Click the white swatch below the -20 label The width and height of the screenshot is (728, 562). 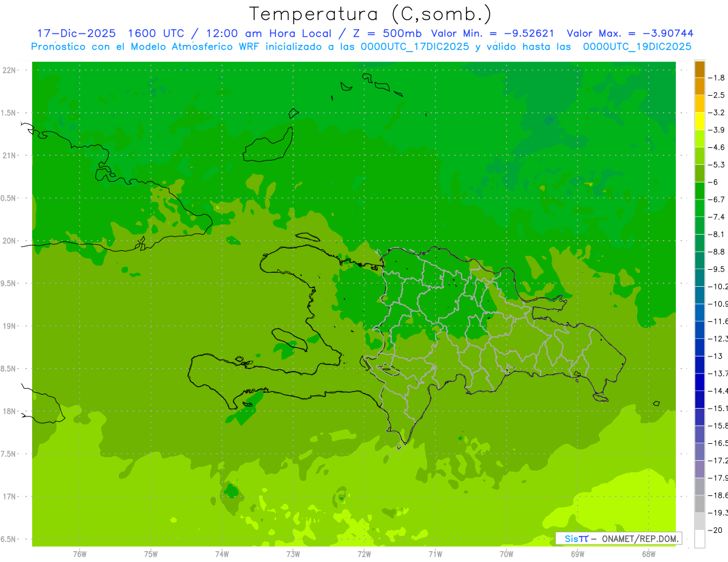click(699, 539)
